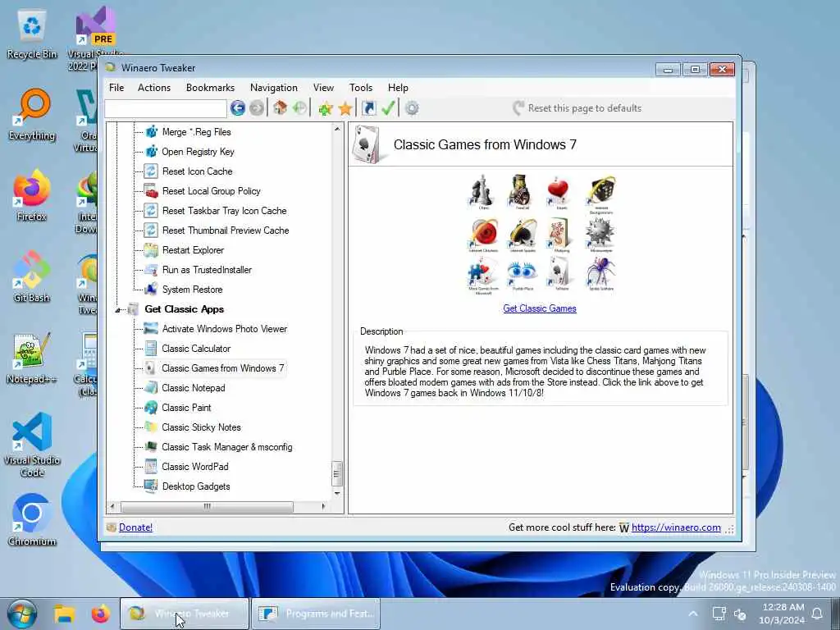Click the Notepad++ desktop shortcut

pyautogui.click(x=32, y=358)
